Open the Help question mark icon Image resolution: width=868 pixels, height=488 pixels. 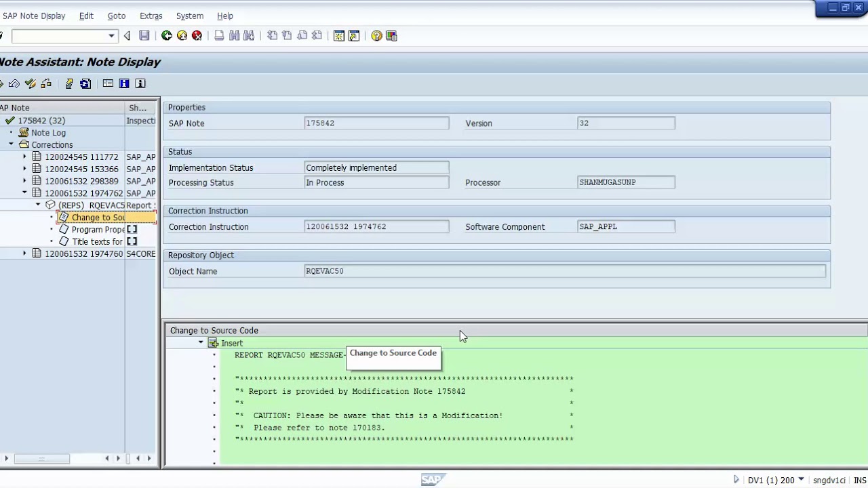[376, 36]
